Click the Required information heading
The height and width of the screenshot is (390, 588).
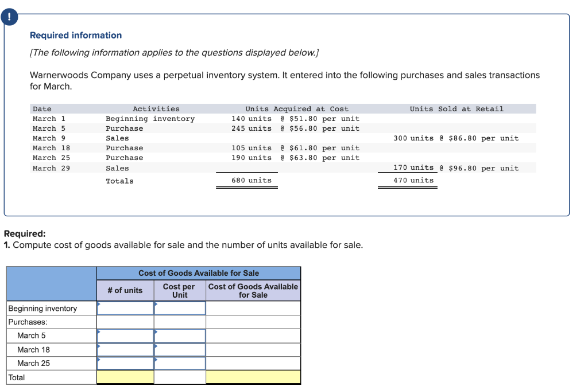coord(75,35)
